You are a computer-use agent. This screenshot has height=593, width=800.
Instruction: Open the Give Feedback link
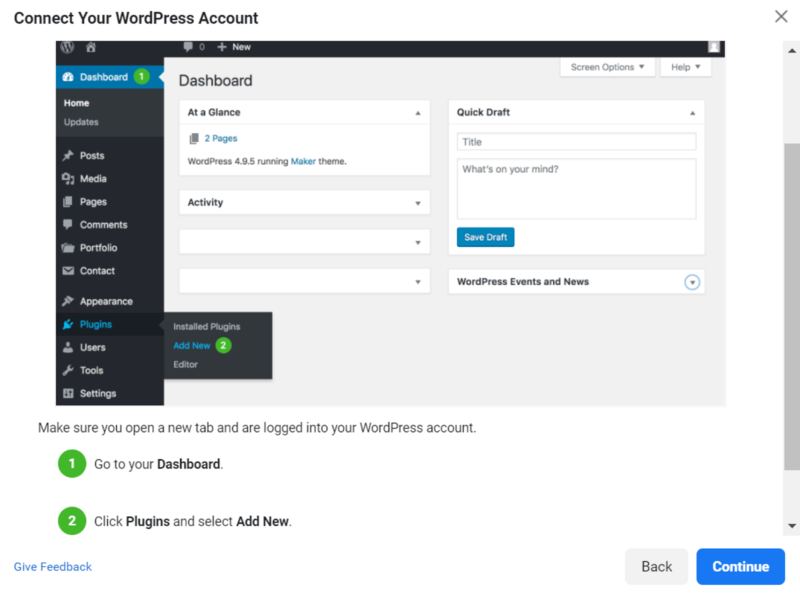(52, 567)
